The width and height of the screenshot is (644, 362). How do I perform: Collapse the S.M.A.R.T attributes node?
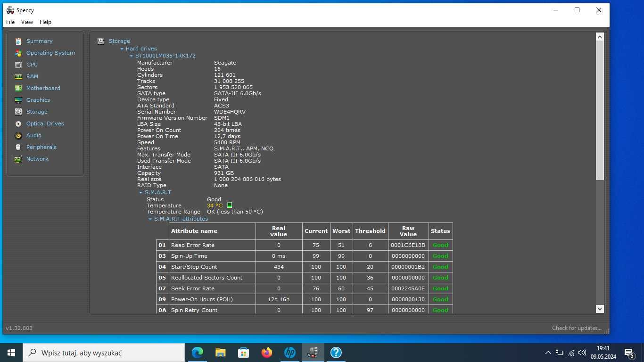[x=150, y=219]
